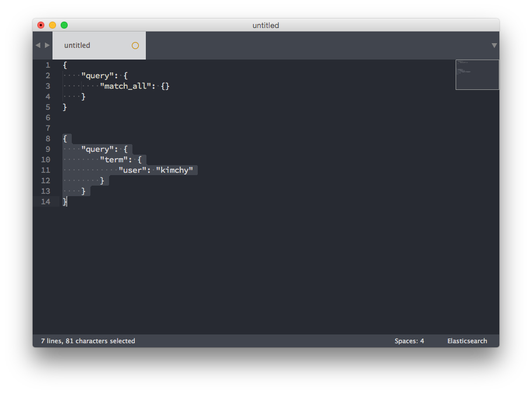Viewport: 532px width, 394px height.
Task: Click the yellow minimize traffic light button
Action: pos(52,25)
